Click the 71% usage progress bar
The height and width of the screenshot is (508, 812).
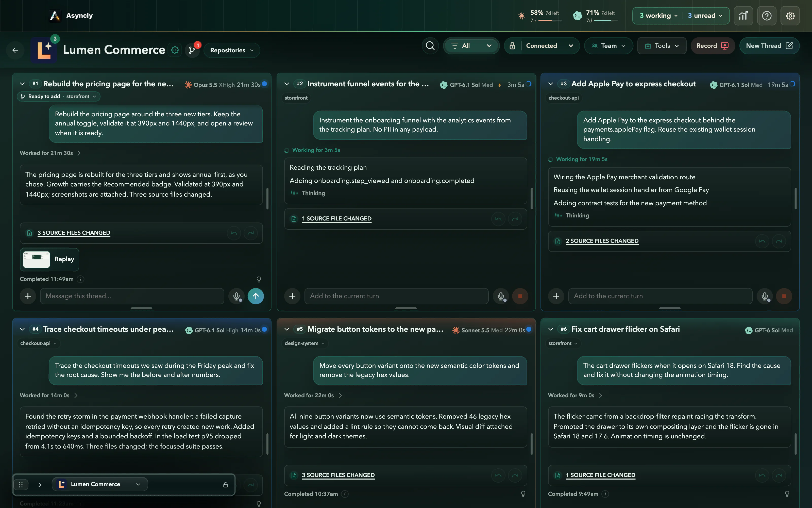[605, 21]
